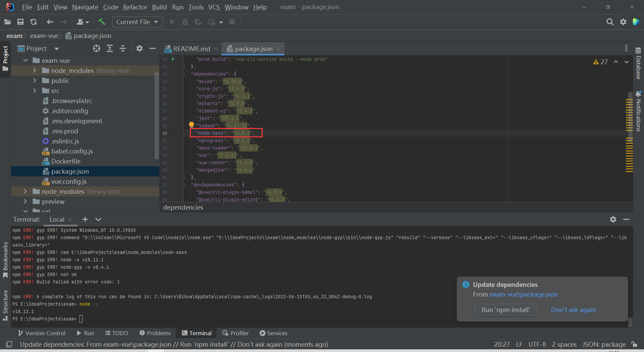This screenshot has height=352, width=644.
Task: Click Run 'npm install' button
Action: (x=506, y=310)
